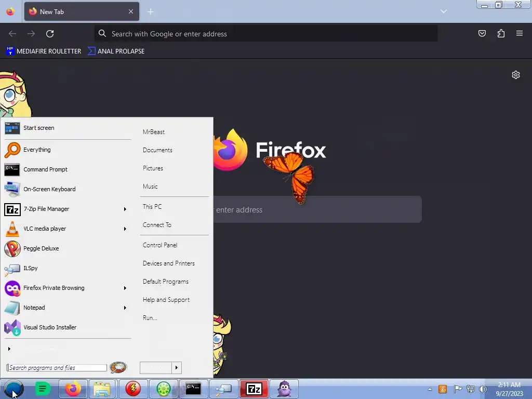Open list all tabs dropdown
Viewport: 532px width, 399px height.
(444, 11)
